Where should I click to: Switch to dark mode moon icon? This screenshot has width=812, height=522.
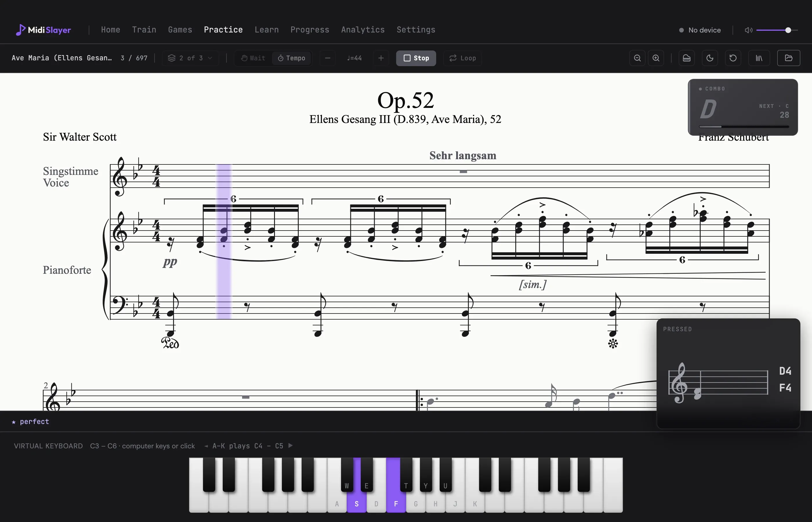[x=710, y=58]
